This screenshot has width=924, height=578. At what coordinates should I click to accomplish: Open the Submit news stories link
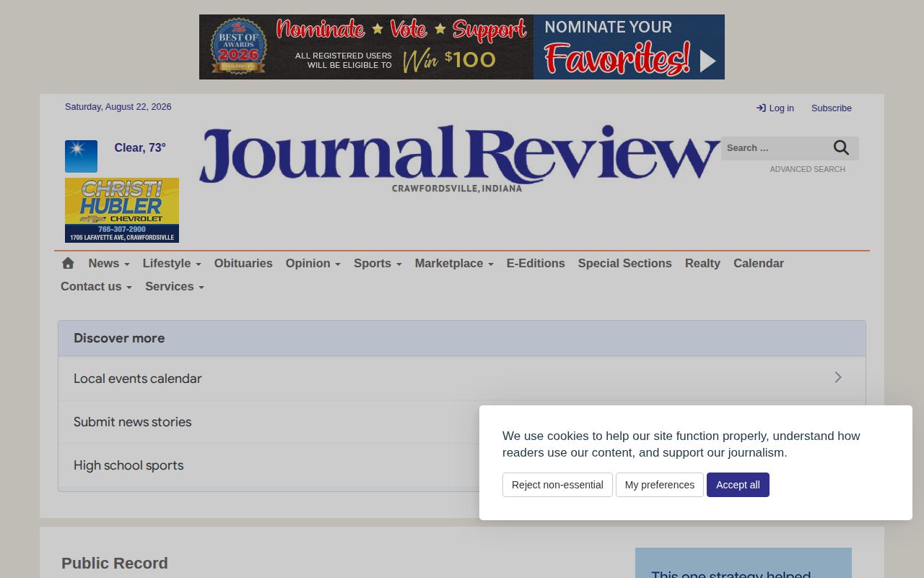(133, 422)
